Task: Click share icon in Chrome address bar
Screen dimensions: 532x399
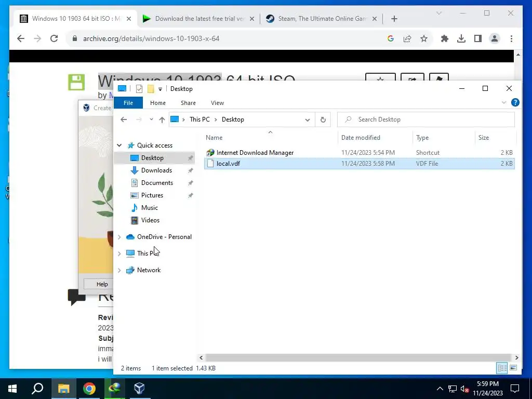Action: coord(407,38)
